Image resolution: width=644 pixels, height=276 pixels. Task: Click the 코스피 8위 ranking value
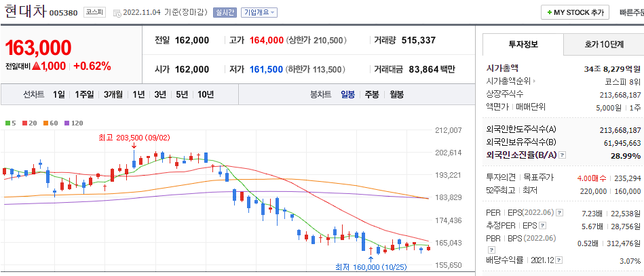(623, 81)
